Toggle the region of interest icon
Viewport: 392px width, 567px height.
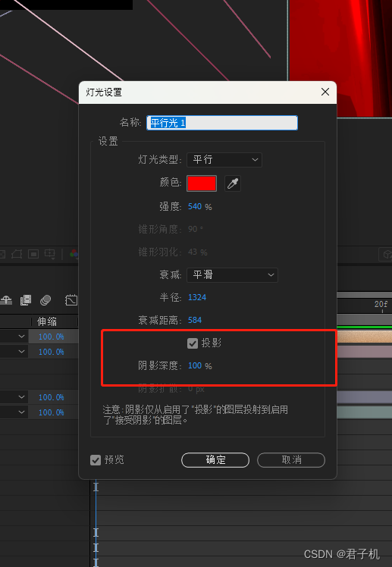(33, 255)
